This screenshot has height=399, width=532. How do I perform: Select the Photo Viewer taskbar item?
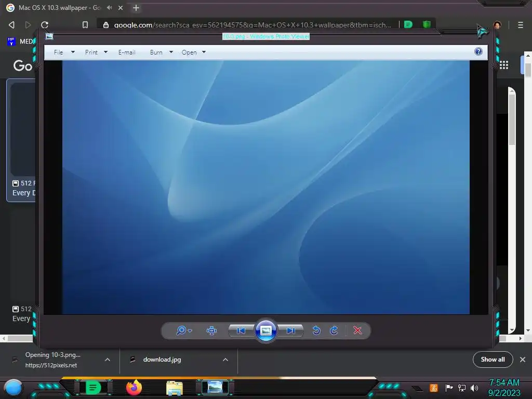[x=215, y=388]
